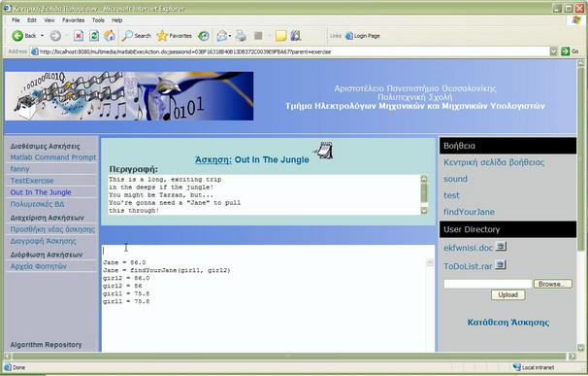Open the Help menu
Screen dimensions: 588x376
(x=117, y=20)
